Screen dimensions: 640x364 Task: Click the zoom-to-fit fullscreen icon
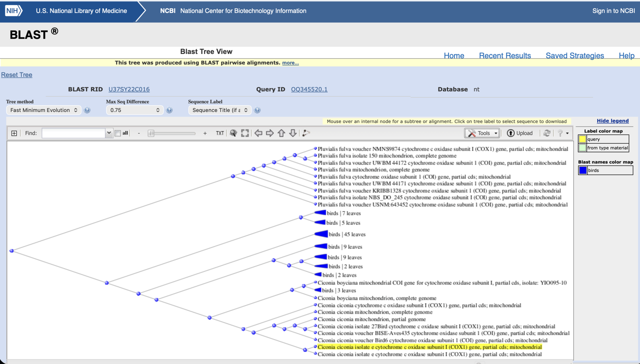pyautogui.click(x=245, y=133)
